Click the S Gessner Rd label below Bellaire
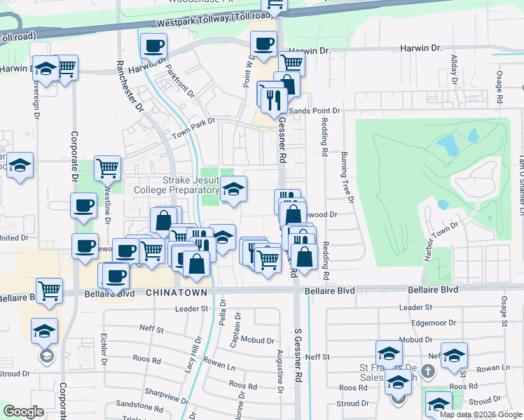Image resolution: width=524 pixels, height=420 pixels. click(298, 355)
